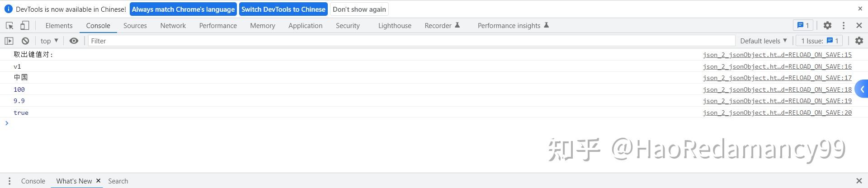
Task: Open DevTools main settings gear
Action: pos(827,26)
